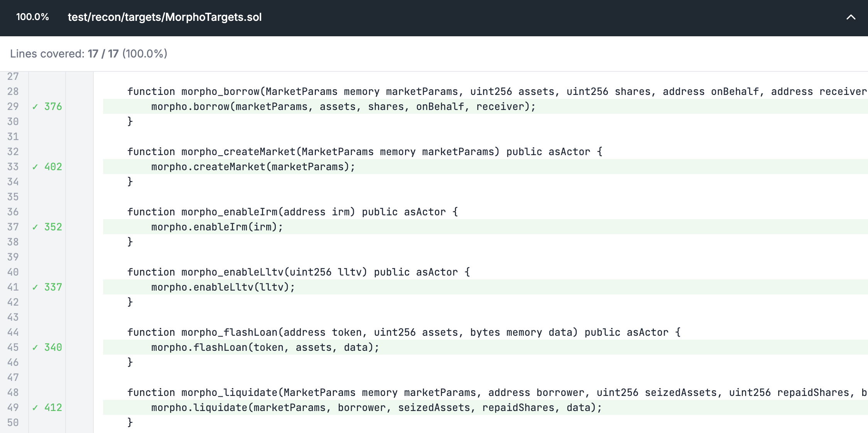Click hit count 340 beside line 45
Image resolution: width=868 pixels, height=433 pixels.
(53, 347)
